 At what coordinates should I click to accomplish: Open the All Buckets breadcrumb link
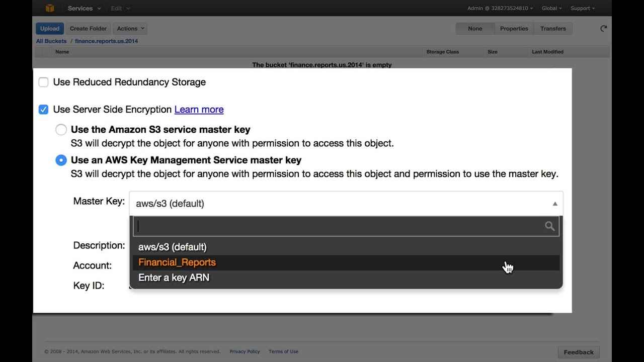click(x=51, y=41)
